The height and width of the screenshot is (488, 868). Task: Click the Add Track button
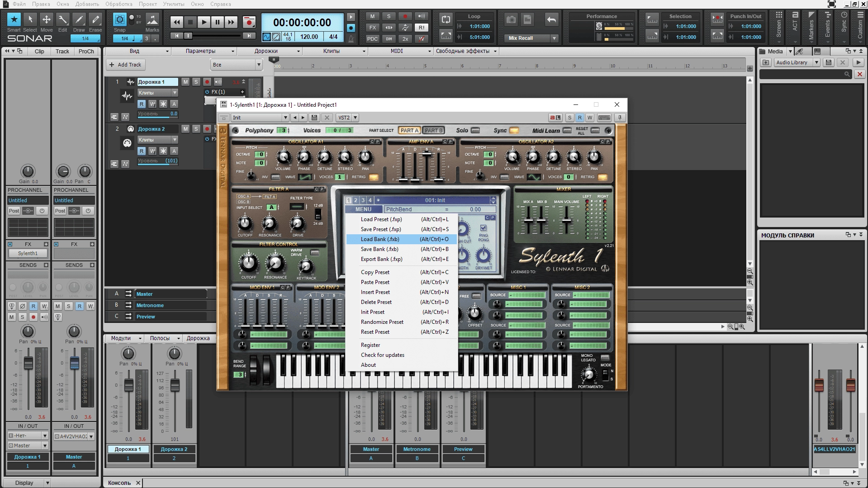pyautogui.click(x=125, y=65)
